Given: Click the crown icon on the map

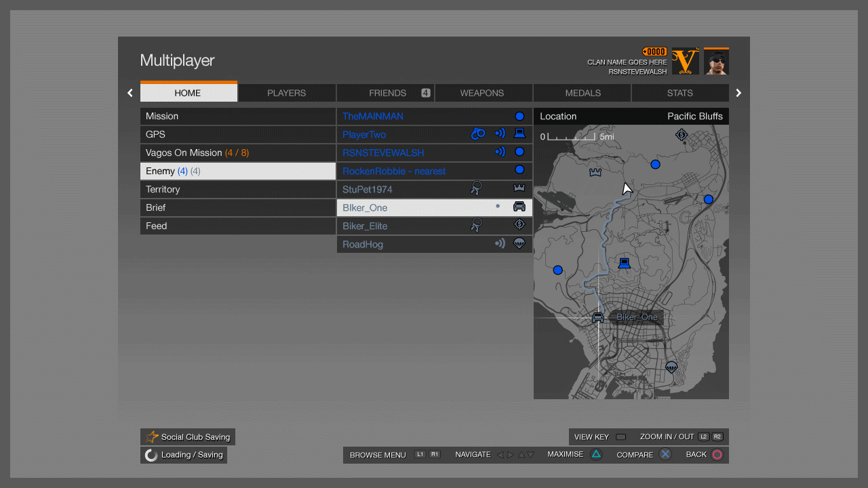Looking at the screenshot, I should [596, 172].
